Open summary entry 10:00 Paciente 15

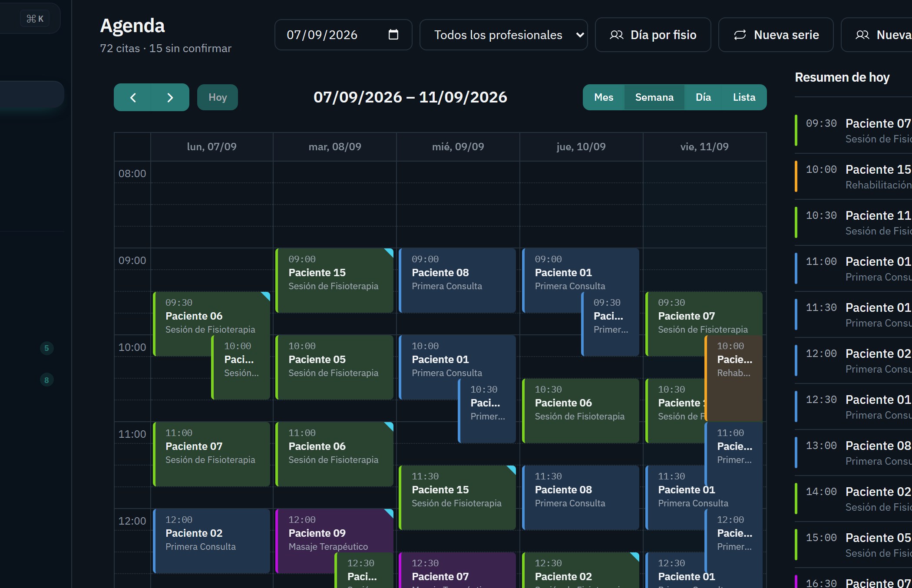click(853, 176)
